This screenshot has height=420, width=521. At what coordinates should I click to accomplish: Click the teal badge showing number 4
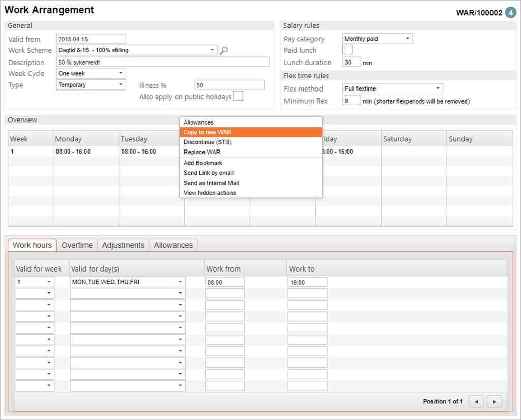coord(510,13)
